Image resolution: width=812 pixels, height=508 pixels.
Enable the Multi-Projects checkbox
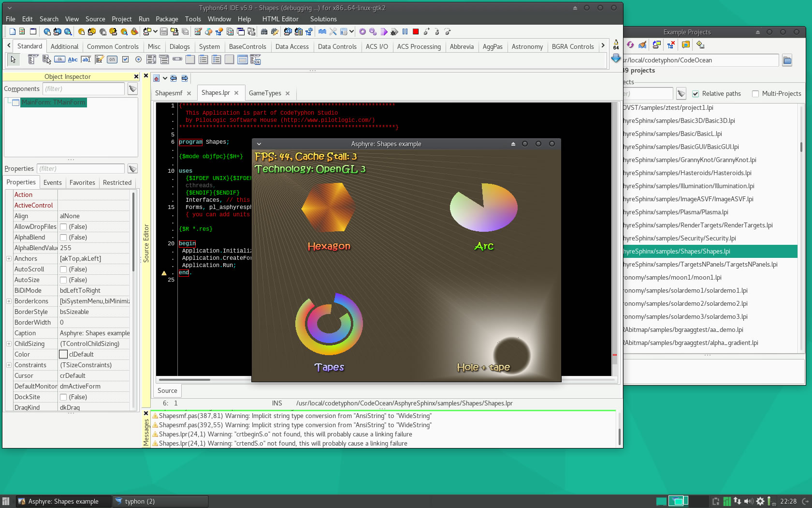pos(755,94)
